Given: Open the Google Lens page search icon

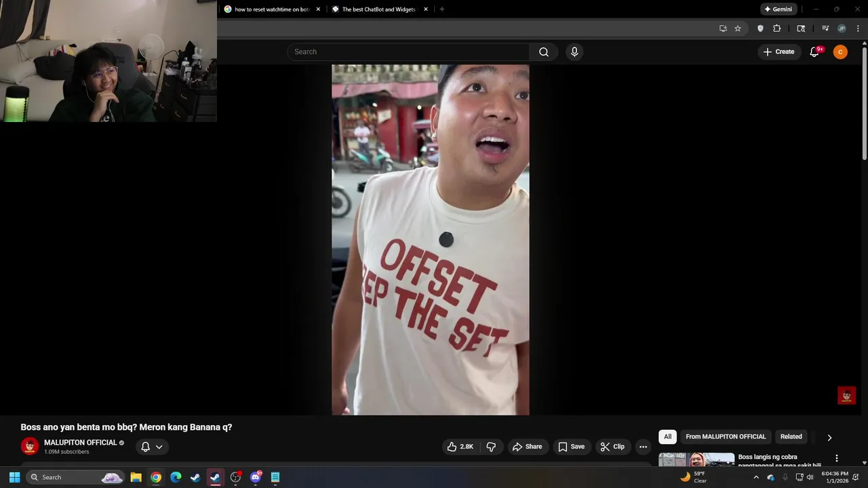Looking at the screenshot, I should tap(801, 28).
